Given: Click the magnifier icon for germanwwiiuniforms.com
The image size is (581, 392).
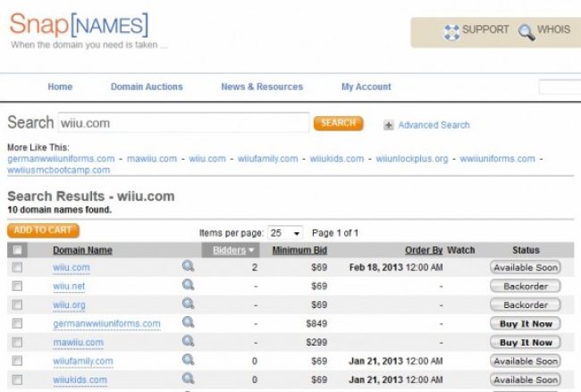Looking at the screenshot, I should coord(188,322).
